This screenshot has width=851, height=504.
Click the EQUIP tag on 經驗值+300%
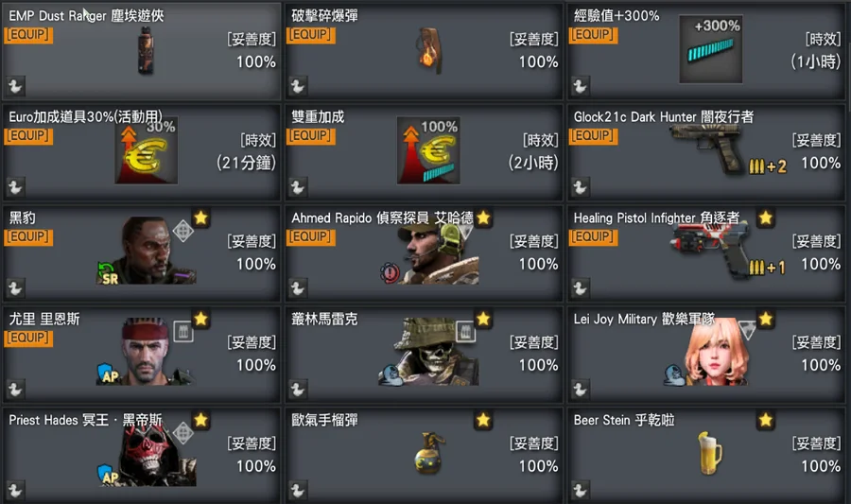(593, 35)
